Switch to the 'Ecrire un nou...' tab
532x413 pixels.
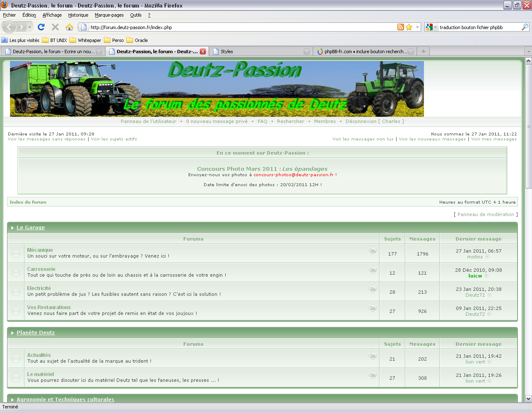[53, 52]
